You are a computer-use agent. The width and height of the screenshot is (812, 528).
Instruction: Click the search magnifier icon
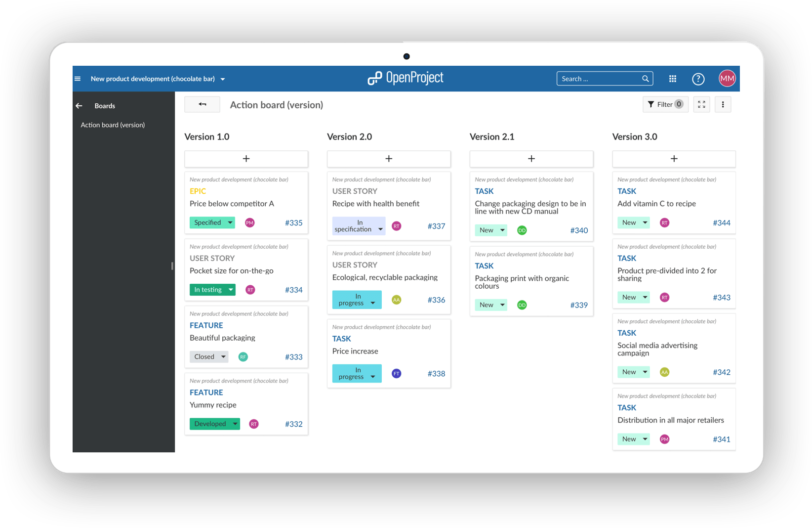(x=645, y=79)
